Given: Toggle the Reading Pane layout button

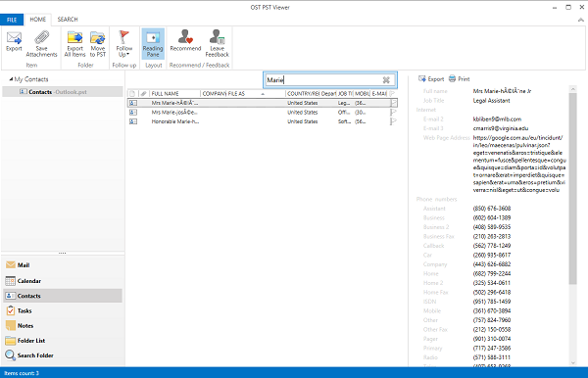Looking at the screenshot, I should coord(153,43).
